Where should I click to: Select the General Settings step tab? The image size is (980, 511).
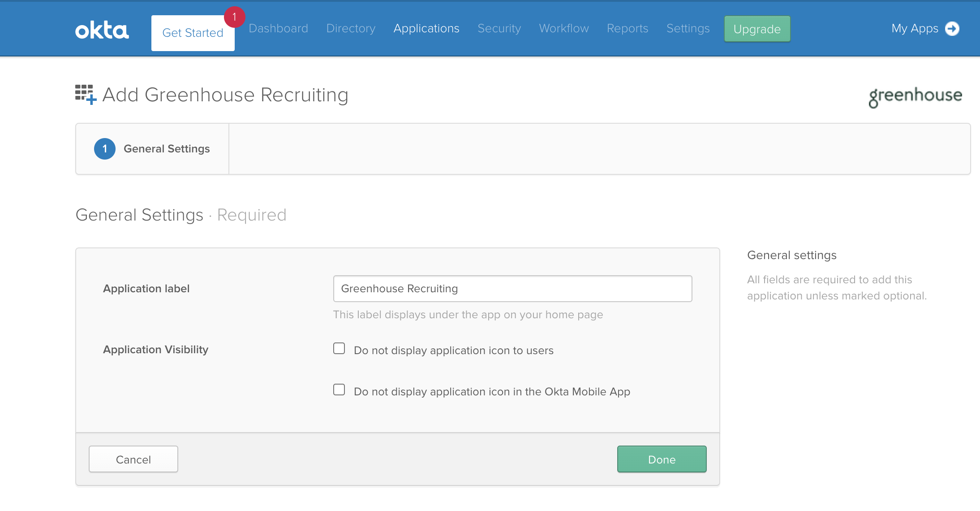pyautogui.click(x=152, y=149)
